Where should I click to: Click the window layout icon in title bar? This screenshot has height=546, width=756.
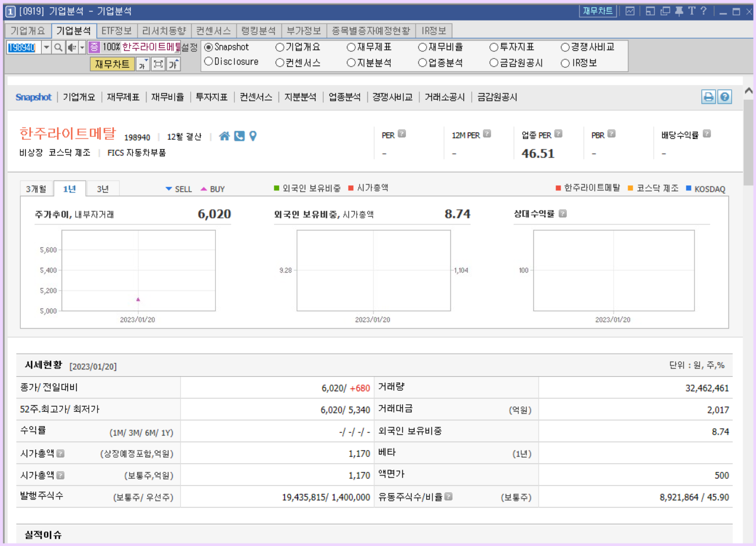[x=650, y=11]
